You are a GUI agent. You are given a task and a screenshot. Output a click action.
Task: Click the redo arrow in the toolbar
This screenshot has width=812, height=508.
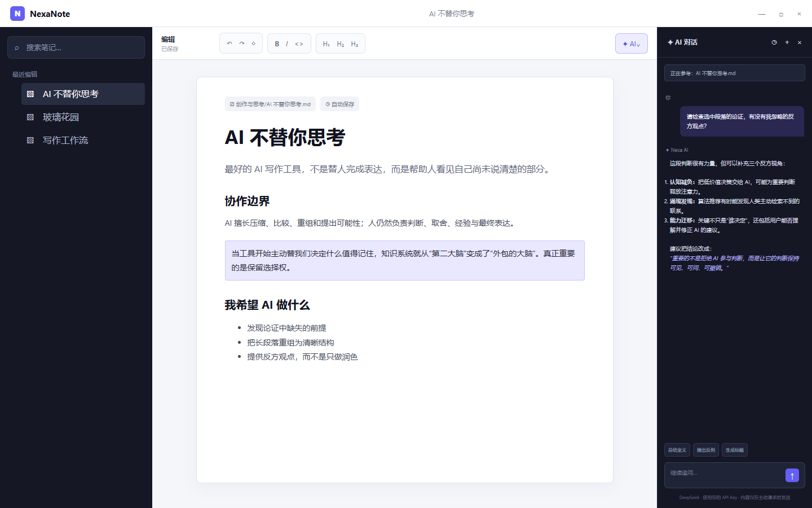[242, 43]
